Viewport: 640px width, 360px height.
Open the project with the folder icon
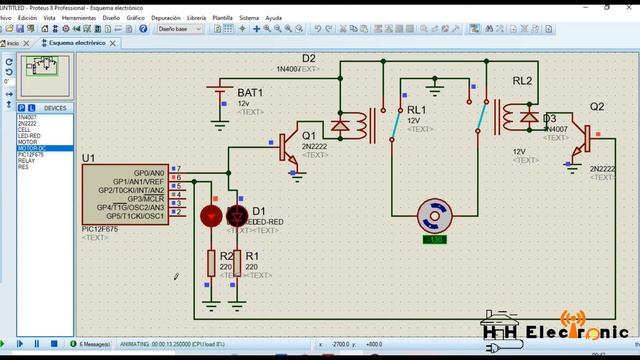pos(9,29)
